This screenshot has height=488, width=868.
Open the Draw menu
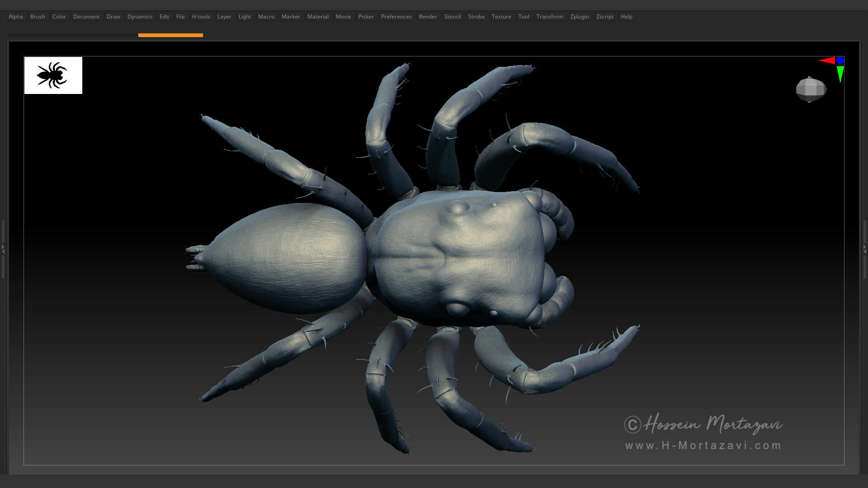pos(113,16)
